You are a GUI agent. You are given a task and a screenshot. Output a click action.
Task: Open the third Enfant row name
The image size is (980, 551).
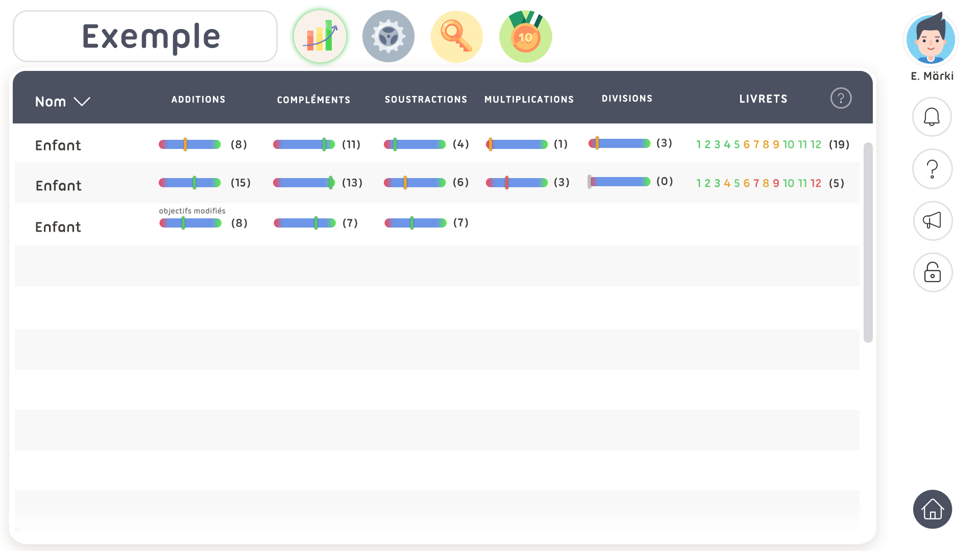(58, 227)
